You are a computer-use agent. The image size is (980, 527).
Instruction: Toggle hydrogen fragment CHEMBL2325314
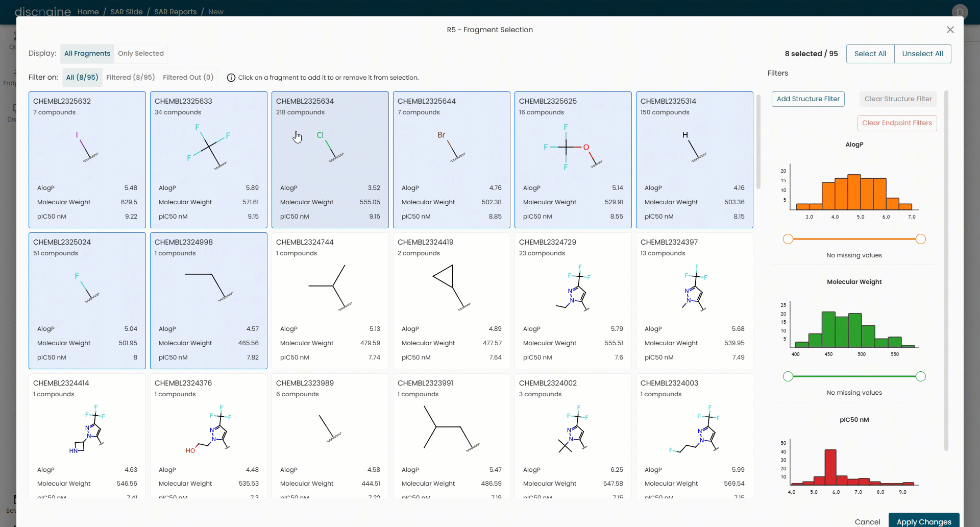[695, 160]
